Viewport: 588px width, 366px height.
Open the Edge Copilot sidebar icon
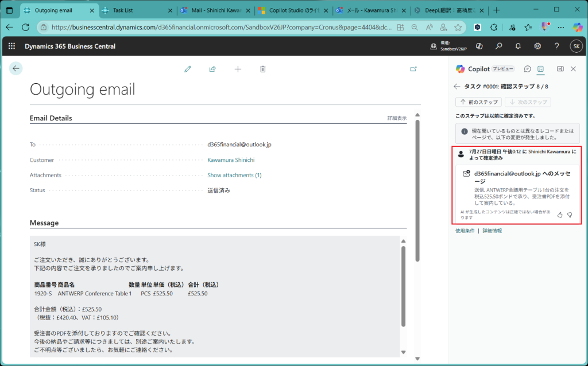pos(578,28)
